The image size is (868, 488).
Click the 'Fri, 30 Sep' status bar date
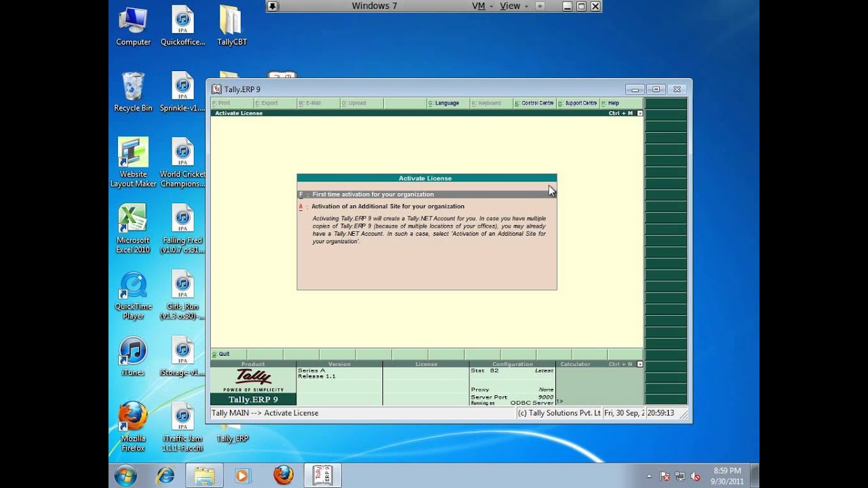point(624,413)
